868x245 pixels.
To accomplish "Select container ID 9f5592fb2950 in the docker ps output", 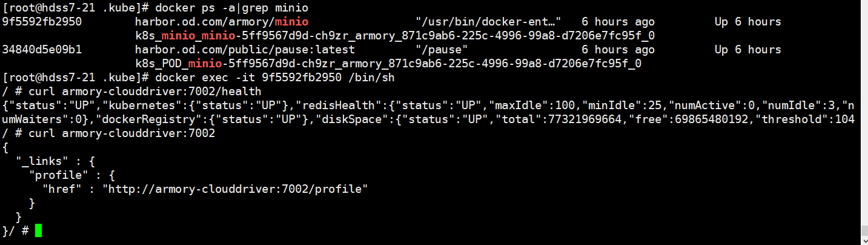I will pyautogui.click(x=42, y=22).
